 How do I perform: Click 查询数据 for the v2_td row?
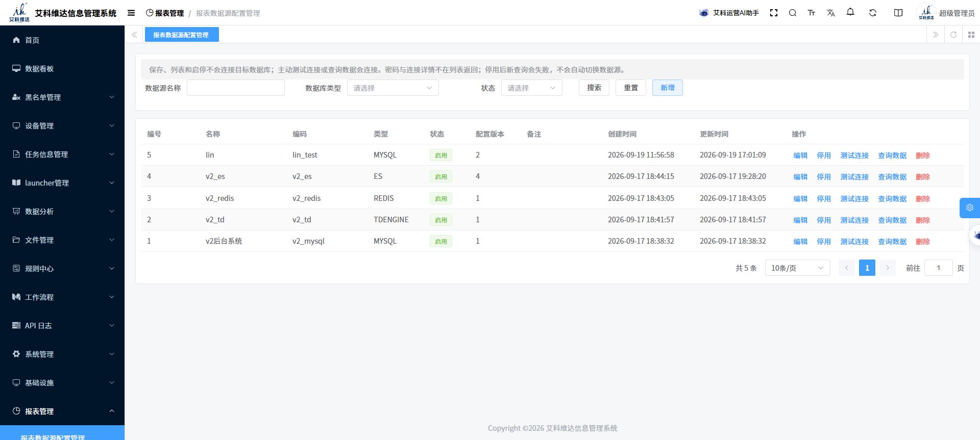[x=892, y=220]
